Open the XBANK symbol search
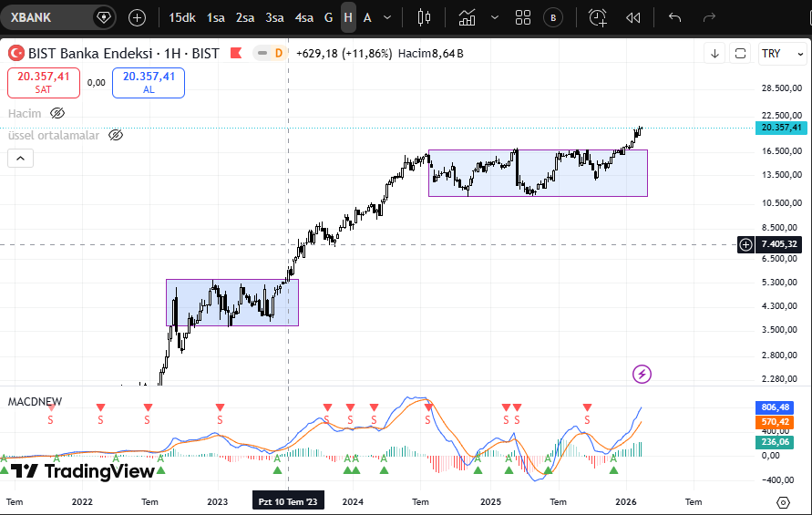Screen dimensions: 812x515 [46, 17]
